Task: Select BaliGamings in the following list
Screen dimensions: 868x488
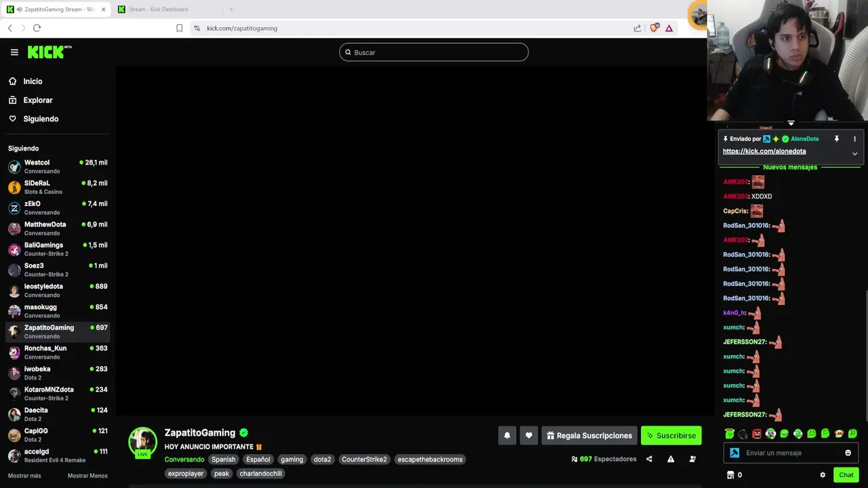Action: [58, 249]
